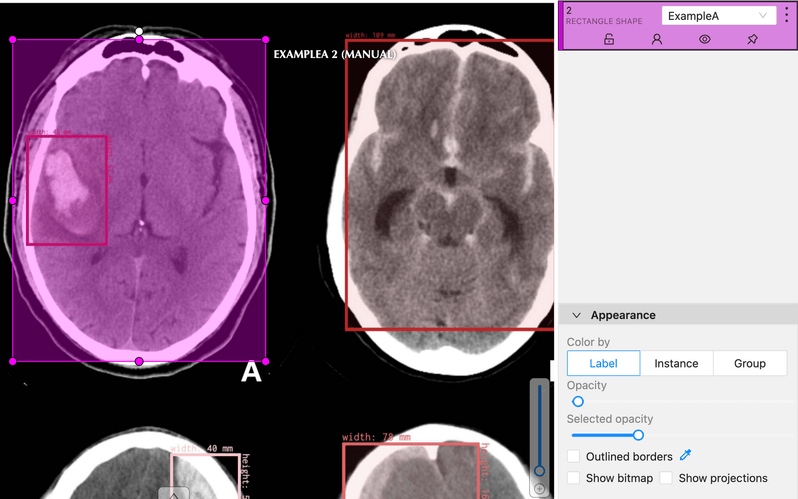Lock the ExampleA rectangle shape
The width and height of the screenshot is (798, 499).
click(x=609, y=39)
